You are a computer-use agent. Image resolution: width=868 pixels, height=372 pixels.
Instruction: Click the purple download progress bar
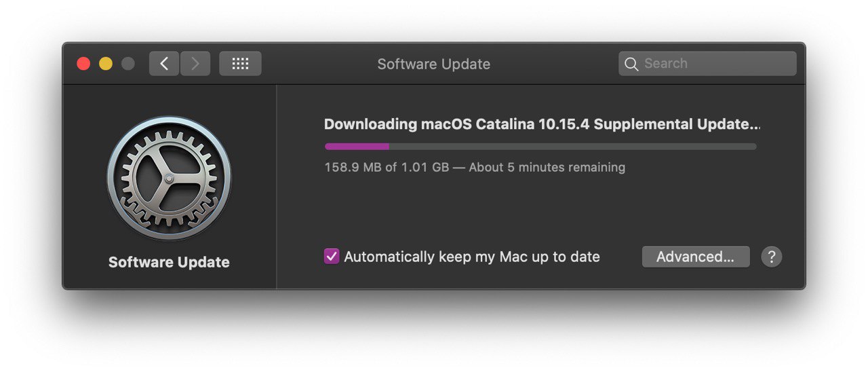click(x=357, y=146)
